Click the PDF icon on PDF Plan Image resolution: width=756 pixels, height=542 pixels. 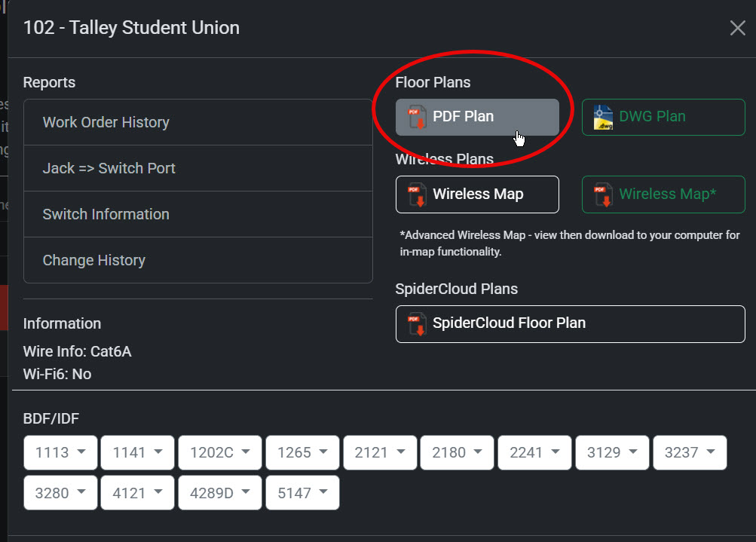[x=417, y=117]
